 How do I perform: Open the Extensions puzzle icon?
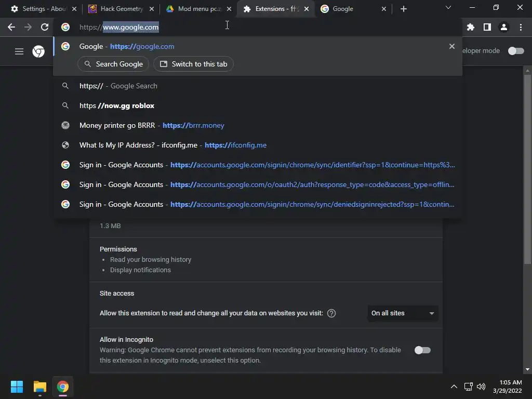[471, 27]
